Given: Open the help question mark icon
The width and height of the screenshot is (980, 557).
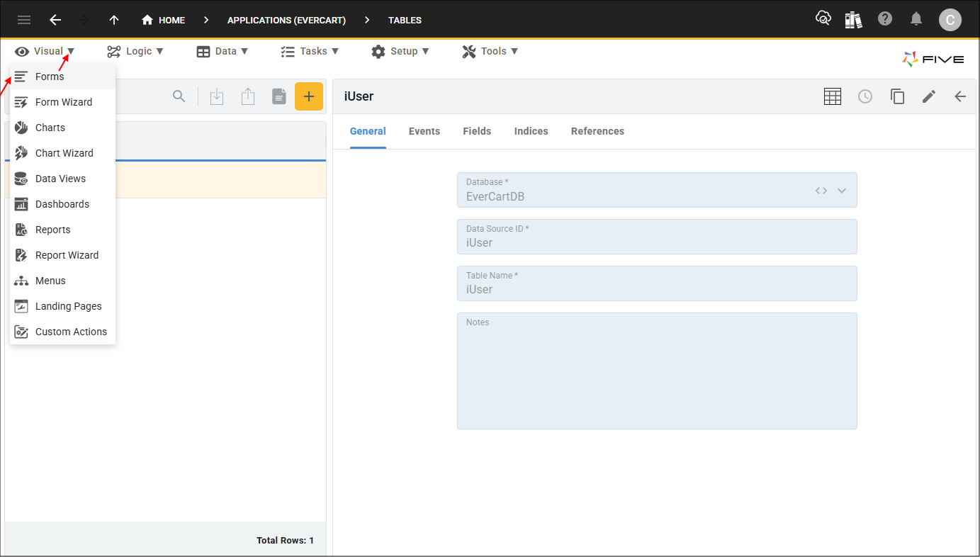Looking at the screenshot, I should click(x=885, y=19).
